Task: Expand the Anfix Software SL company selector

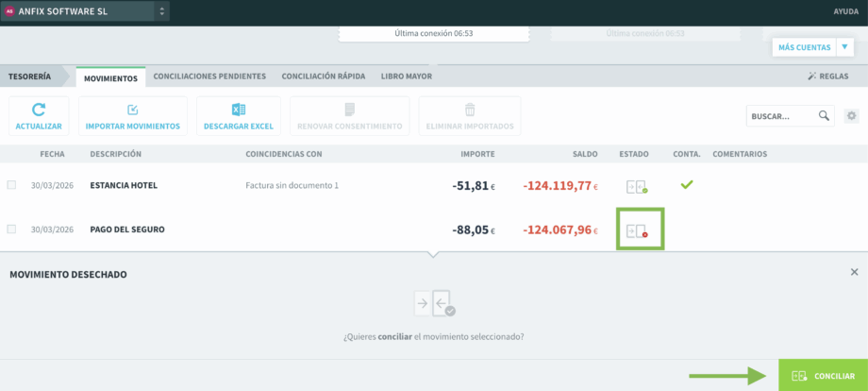Action: tap(162, 11)
